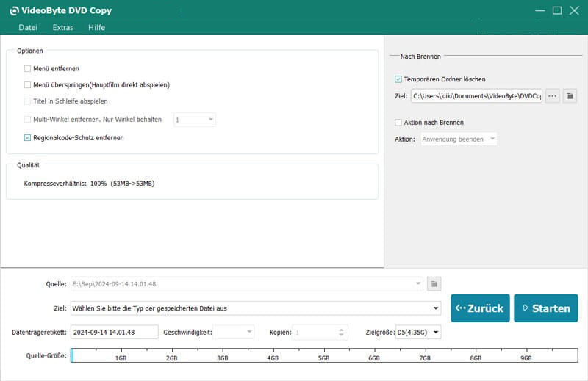Enable Aktion nach Brennen checkbox

(398, 123)
